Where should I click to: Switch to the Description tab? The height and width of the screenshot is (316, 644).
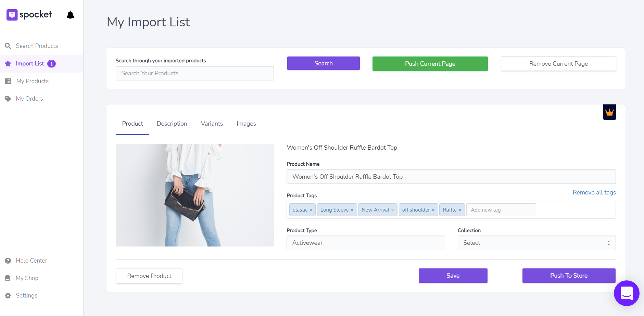[x=172, y=124]
